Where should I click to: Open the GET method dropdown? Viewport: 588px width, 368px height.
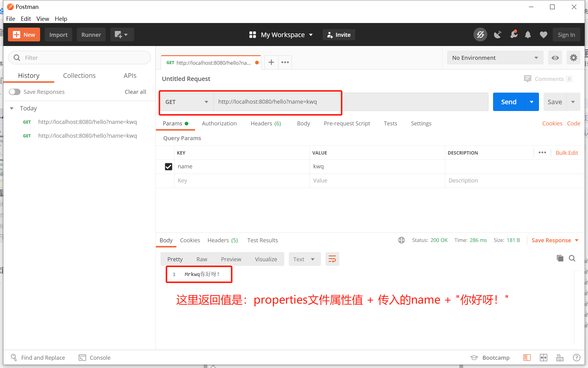click(187, 102)
